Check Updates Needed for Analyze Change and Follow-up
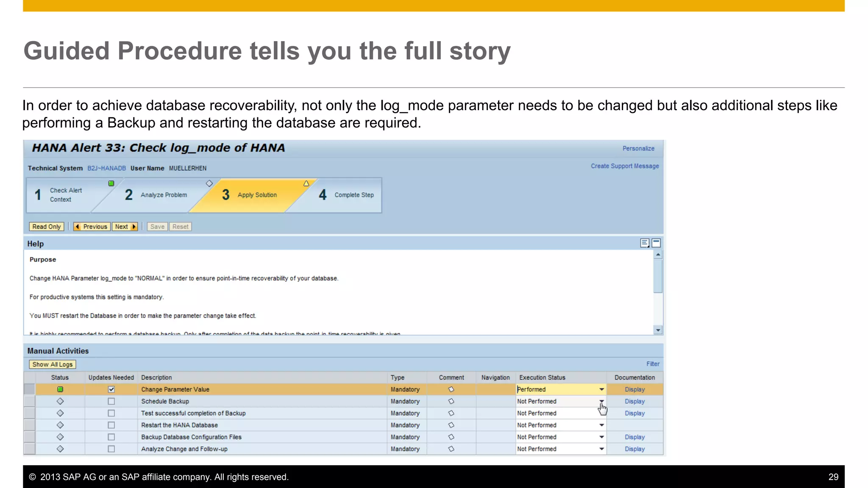 point(111,449)
